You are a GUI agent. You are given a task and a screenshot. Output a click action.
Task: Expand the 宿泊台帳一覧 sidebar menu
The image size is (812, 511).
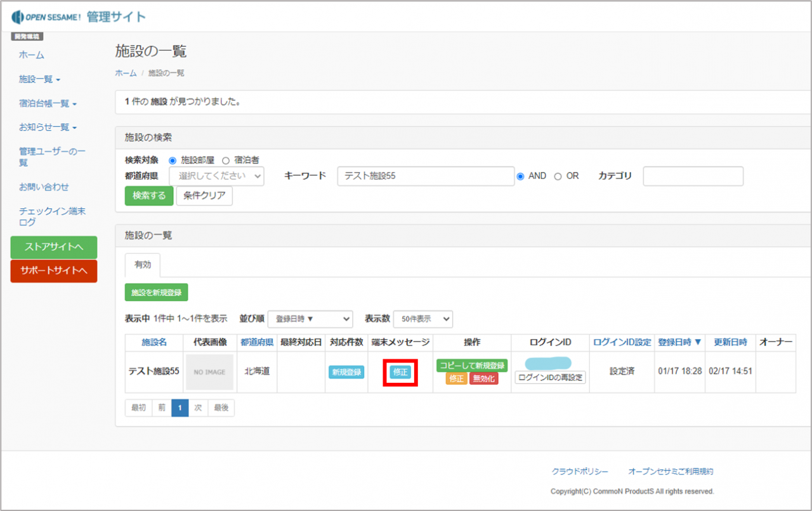[x=48, y=103]
